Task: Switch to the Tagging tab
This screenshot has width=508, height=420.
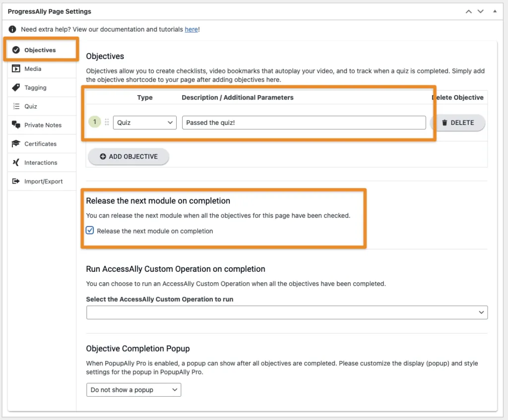Action: (x=42, y=87)
